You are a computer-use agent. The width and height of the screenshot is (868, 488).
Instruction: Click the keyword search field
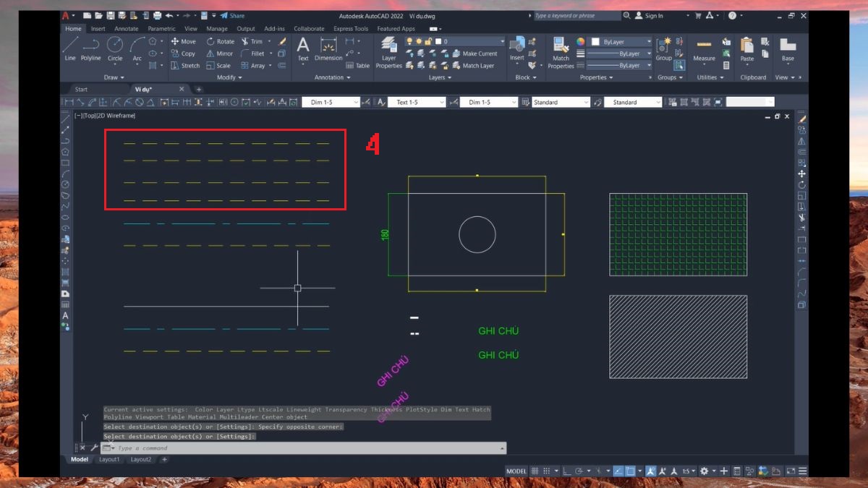(576, 15)
